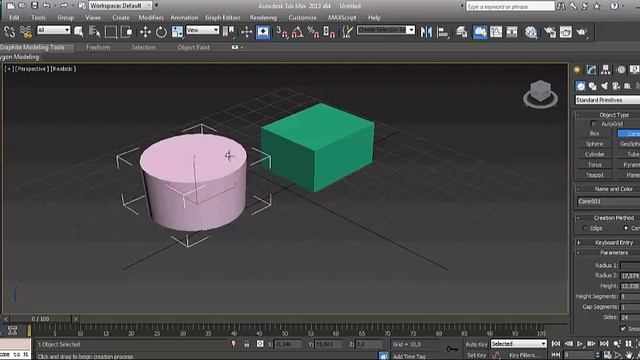Screen dimensions: 640x360
Task: Expand the Keyboard Entry rollout
Action: (x=608, y=242)
